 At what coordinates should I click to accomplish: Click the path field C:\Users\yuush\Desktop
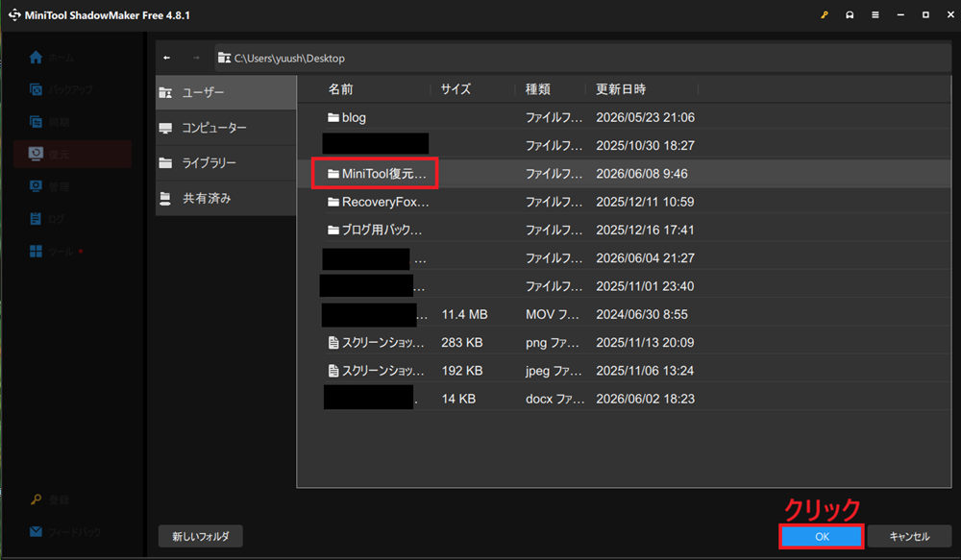coord(583,59)
